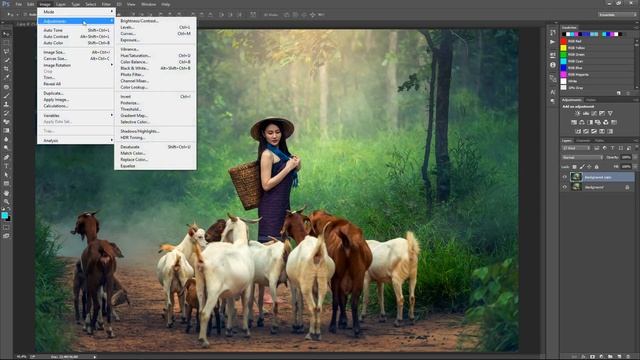640x360 pixels.
Task: Open the Filter menu
Action: click(106, 4)
